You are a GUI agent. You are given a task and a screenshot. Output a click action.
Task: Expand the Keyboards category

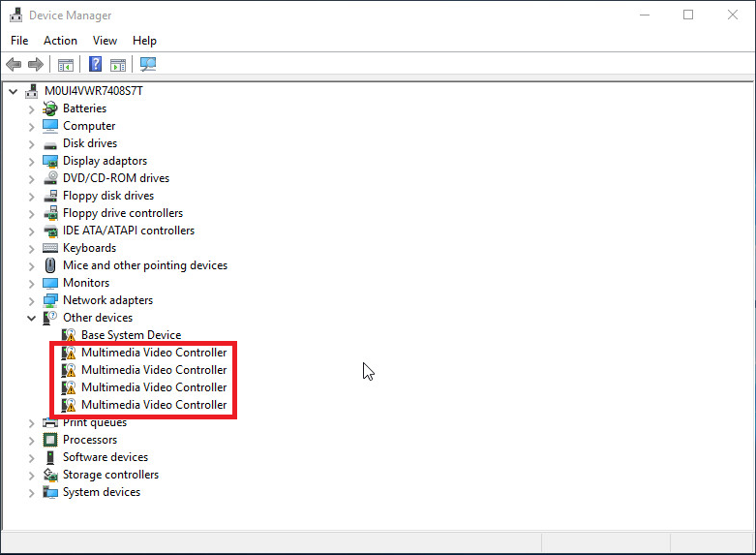31,249
